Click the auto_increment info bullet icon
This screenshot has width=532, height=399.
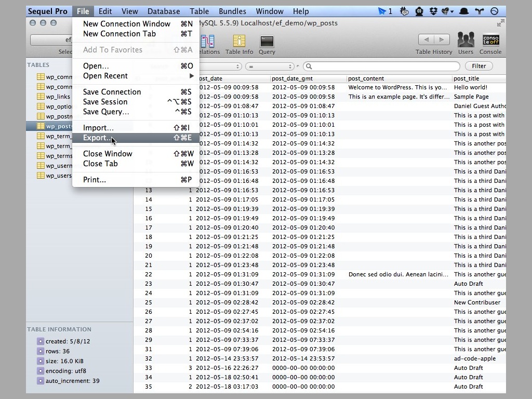coord(41,381)
